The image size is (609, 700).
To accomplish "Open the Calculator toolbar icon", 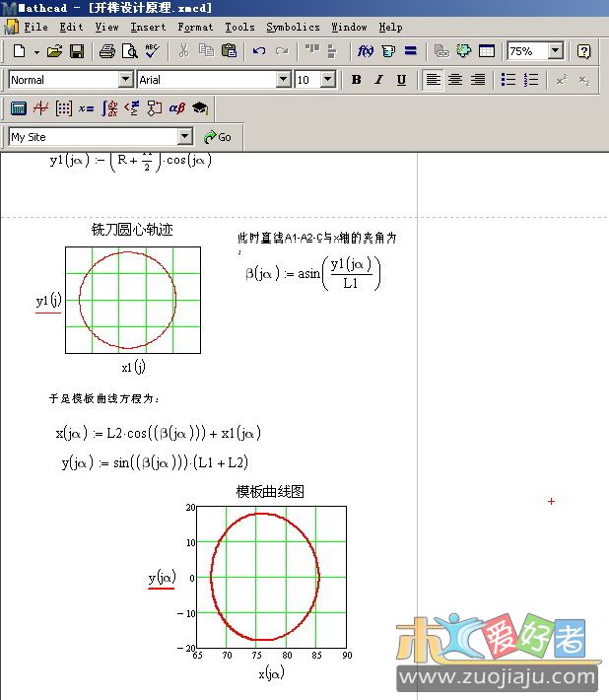I will (19, 108).
